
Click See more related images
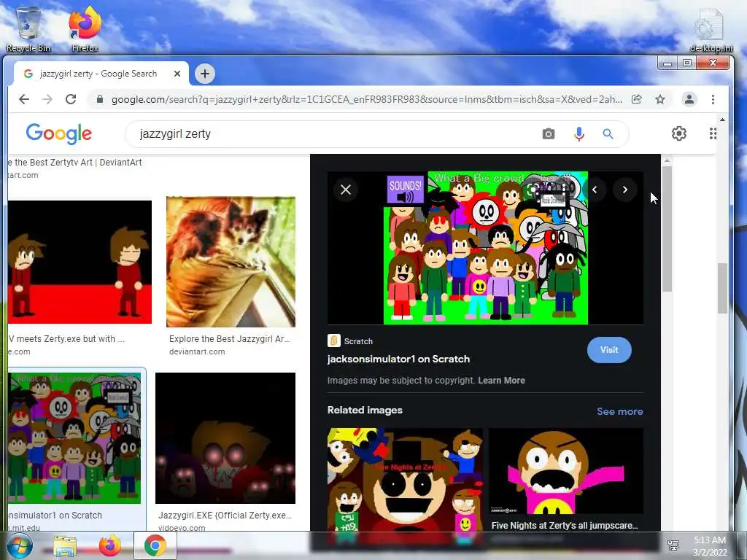click(x=620, y=411)
